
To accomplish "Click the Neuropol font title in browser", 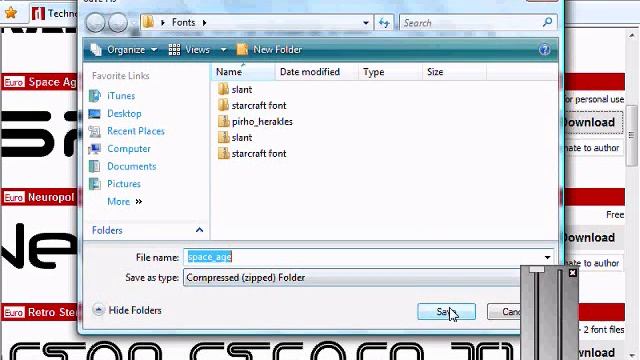I will click(51, 198).
